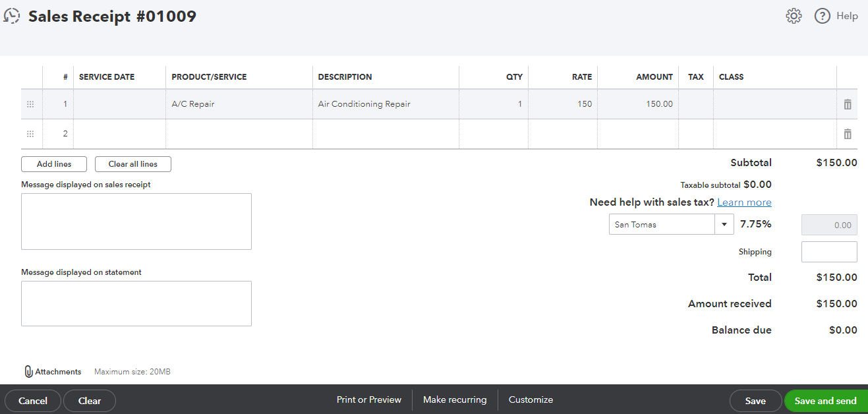Select line 1's drag handle dots

click(x=30, y=103)
